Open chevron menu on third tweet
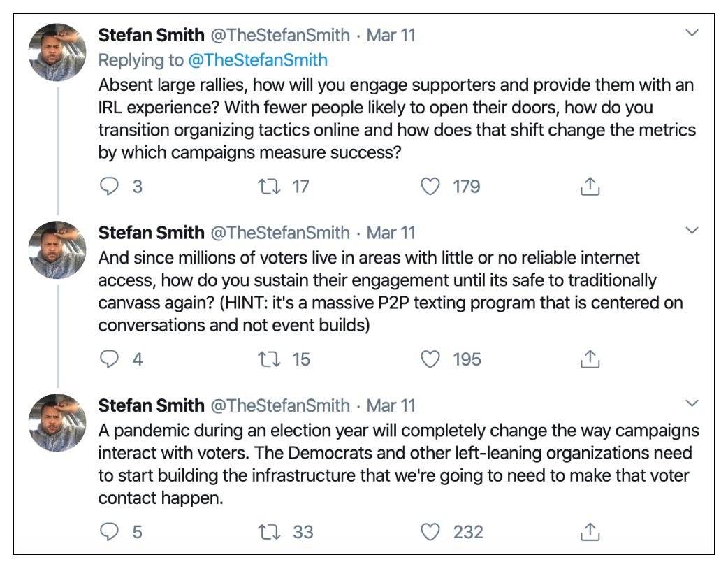The height and width of the screenshot is (569, 728). [x=692, y=403]
